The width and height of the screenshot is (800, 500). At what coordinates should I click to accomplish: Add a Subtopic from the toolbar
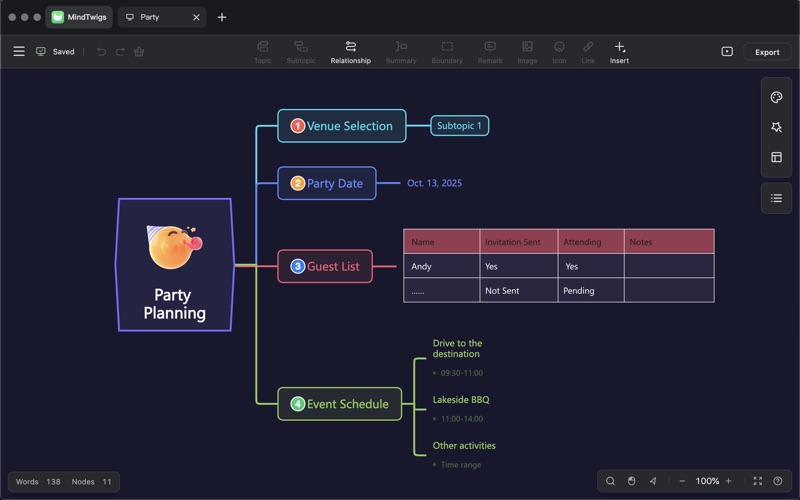301,53
